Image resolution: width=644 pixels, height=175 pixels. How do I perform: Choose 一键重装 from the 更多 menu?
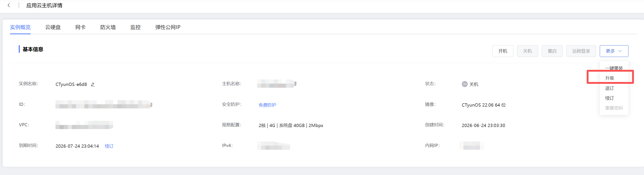(614, 68)
